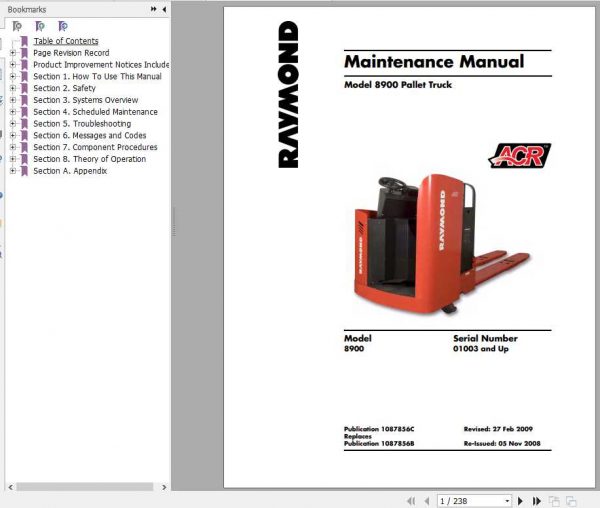Click the Section 2. Safety bookmark icon
Viewport: 600px width, 508px height.
tap(24, 88)
